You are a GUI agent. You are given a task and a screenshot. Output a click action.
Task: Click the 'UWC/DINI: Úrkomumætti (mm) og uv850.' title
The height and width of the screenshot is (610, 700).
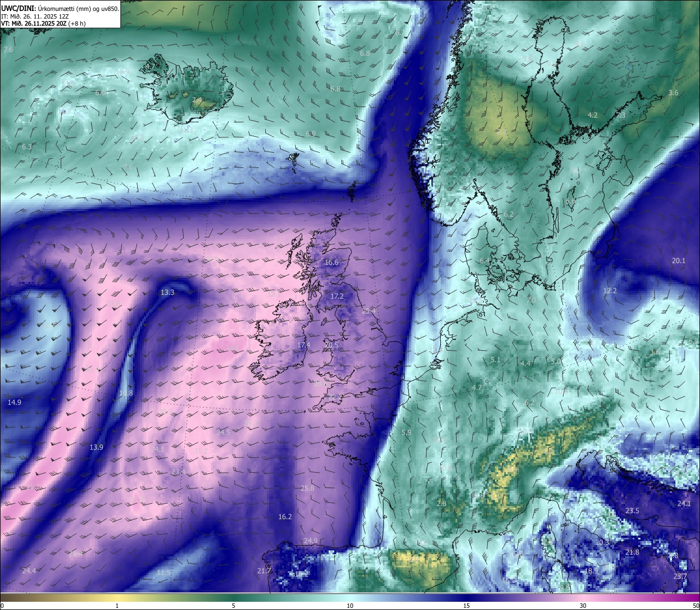(60, 9)
